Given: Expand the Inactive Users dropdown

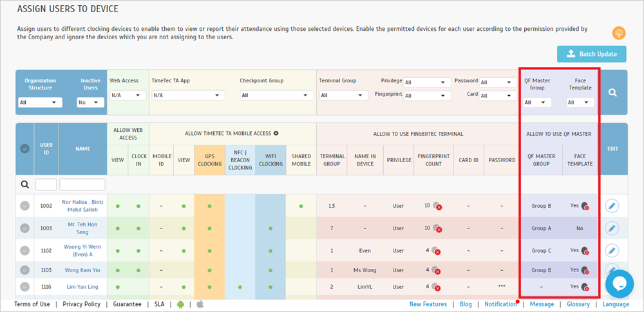Looking at the screenshot, I should click(x=90, y=102).
